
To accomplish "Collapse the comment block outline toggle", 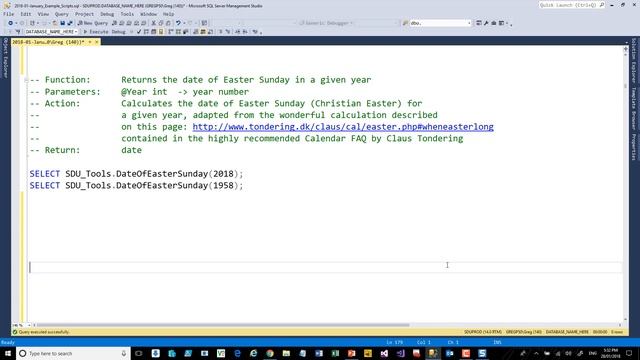I will coord(26,80).
